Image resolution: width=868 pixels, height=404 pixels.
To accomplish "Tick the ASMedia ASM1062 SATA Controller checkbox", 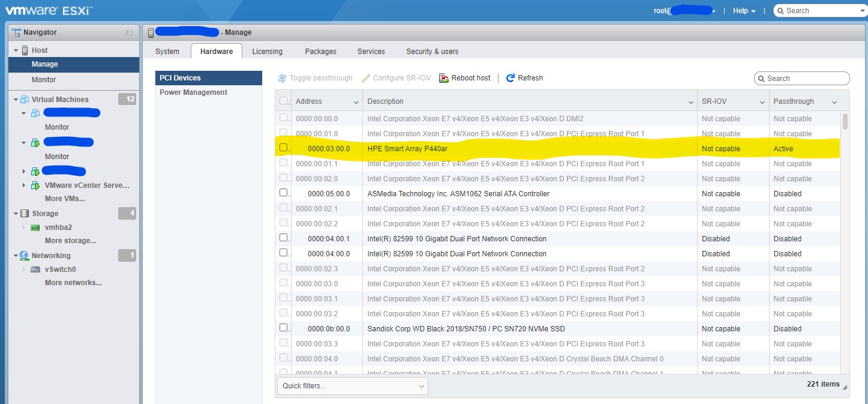I will [284, 193].
